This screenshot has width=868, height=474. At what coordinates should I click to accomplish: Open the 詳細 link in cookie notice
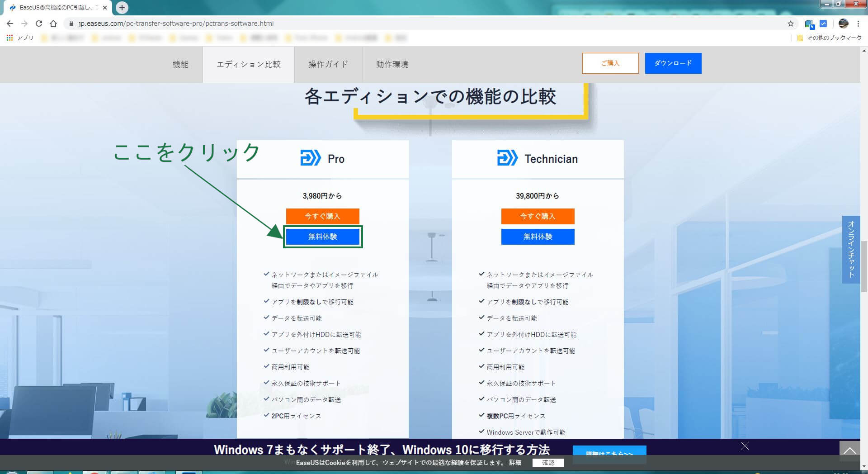515,463
